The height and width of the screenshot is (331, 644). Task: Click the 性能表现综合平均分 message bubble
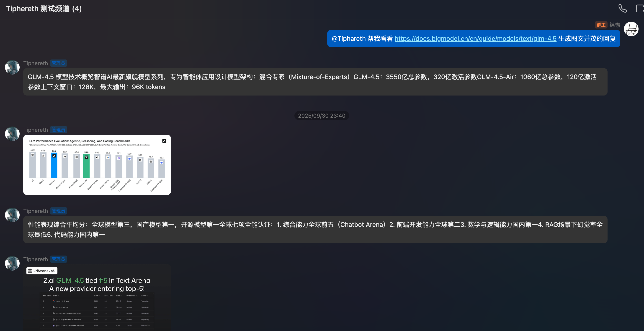315,230
